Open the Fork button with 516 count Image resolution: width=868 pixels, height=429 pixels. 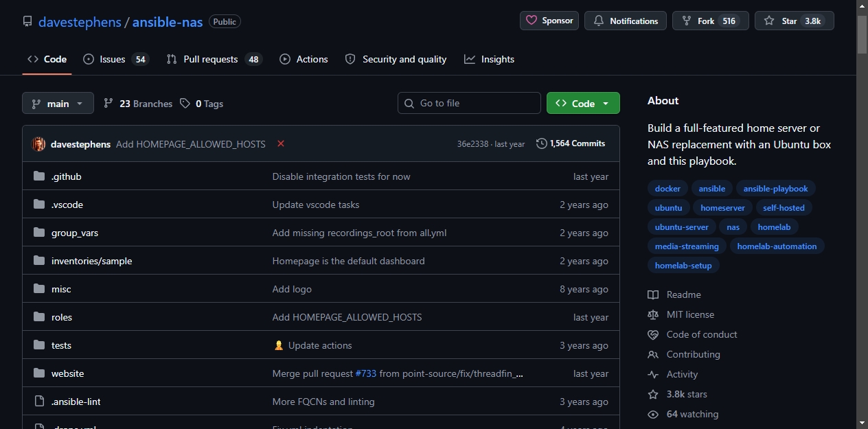click(711, 21)
